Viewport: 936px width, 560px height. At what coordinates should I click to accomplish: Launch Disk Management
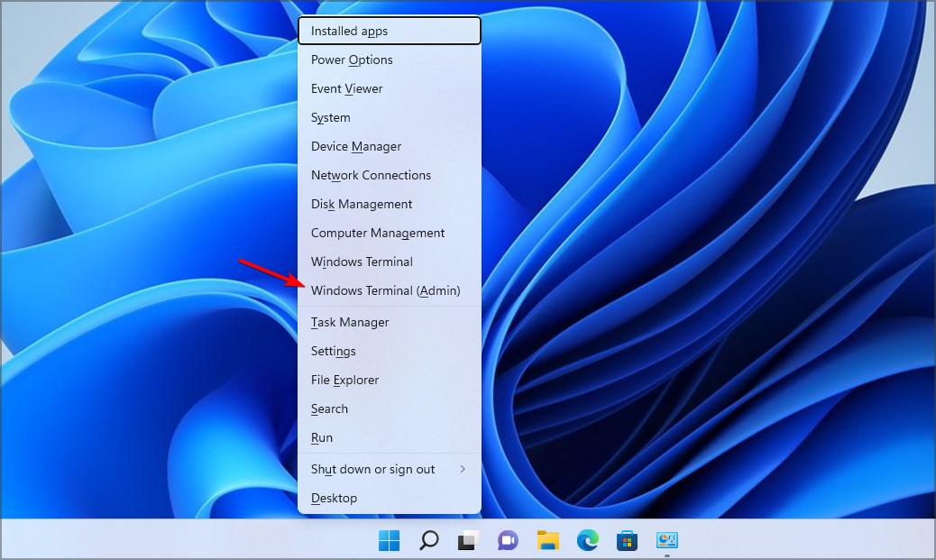[361, 204]
